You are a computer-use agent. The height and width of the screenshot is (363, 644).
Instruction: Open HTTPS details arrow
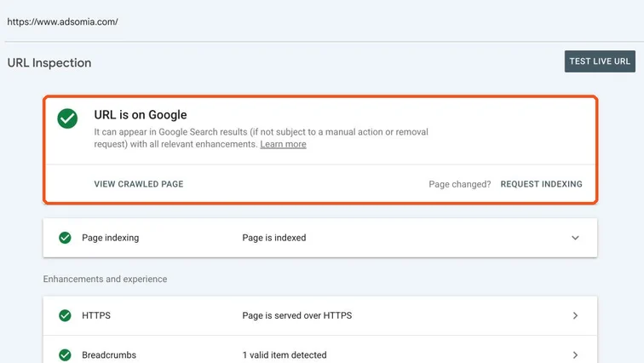coord(575,315)
